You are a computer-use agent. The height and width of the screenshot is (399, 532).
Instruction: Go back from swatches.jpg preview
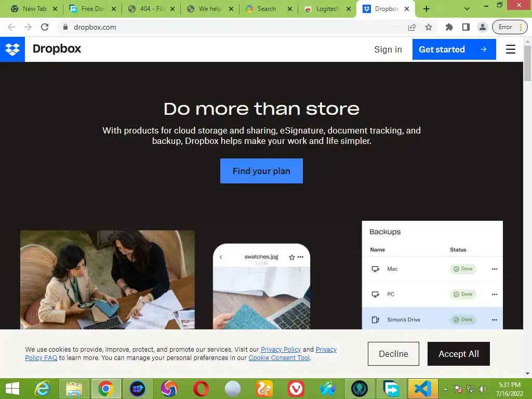click(221, 257)
